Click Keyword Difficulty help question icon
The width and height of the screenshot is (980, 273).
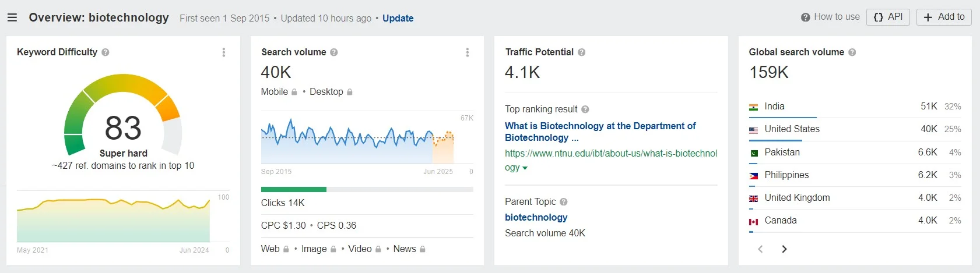point(106,52)
